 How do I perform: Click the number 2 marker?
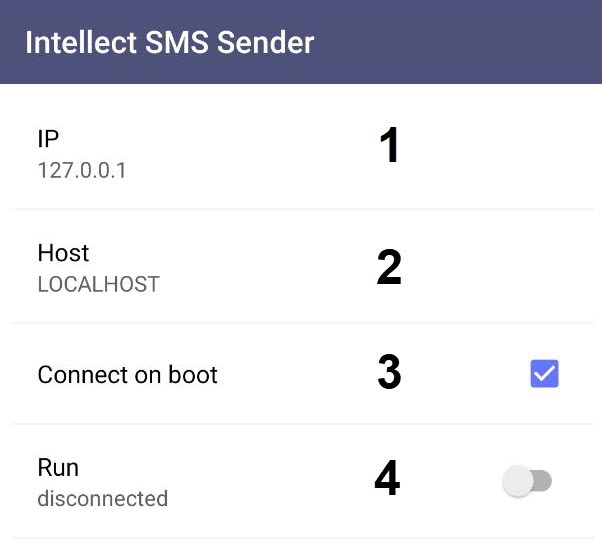click(x=388, y=267)
